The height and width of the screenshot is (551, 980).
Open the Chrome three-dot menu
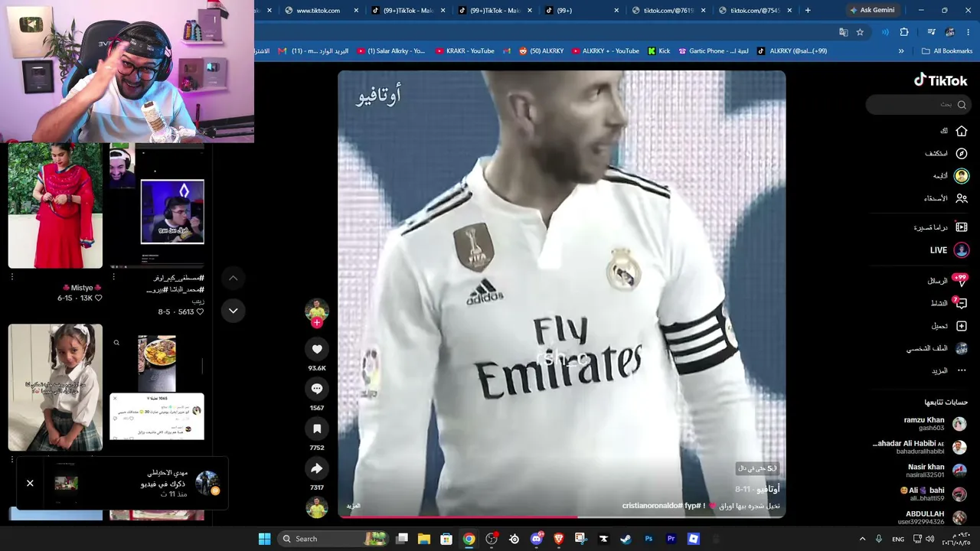click(969, 32)
